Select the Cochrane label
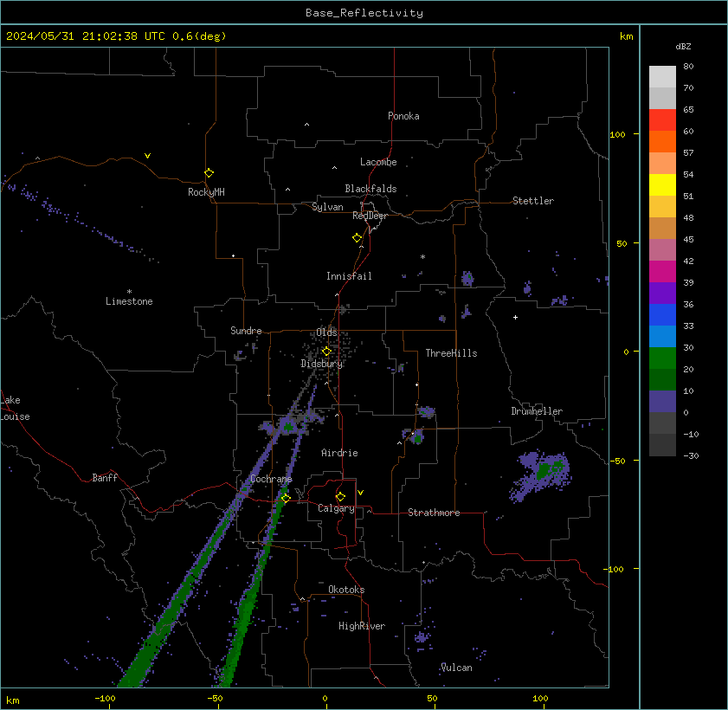The image size is (728, 710). [271, 479]
